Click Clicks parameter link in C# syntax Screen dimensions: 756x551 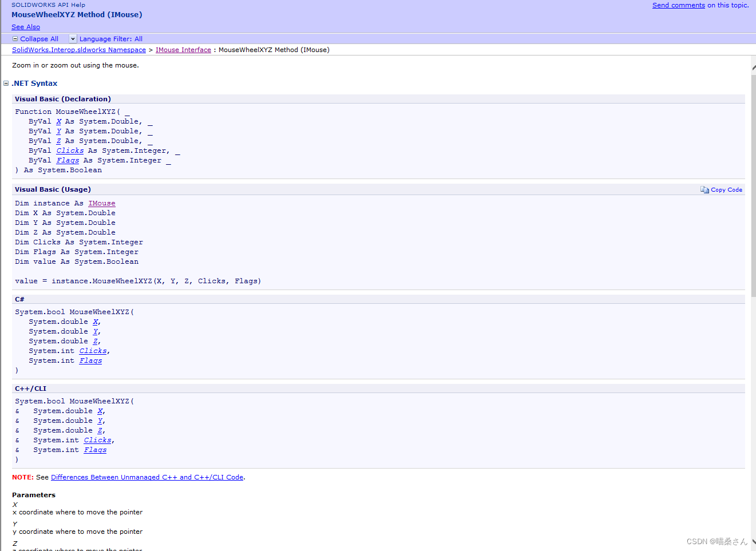(x=93, y=351)
